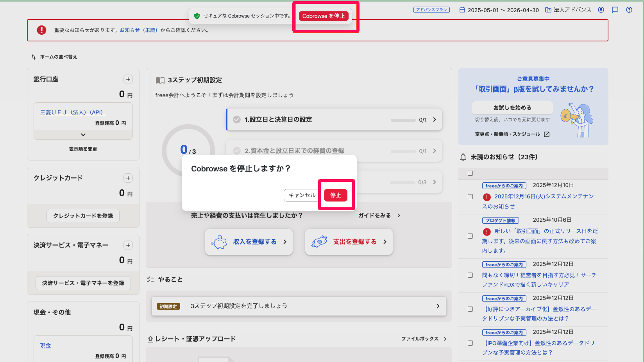The image size is (644, 362).
Task: Click the external link icon beside スケジュール
Action: coord(547,134)
